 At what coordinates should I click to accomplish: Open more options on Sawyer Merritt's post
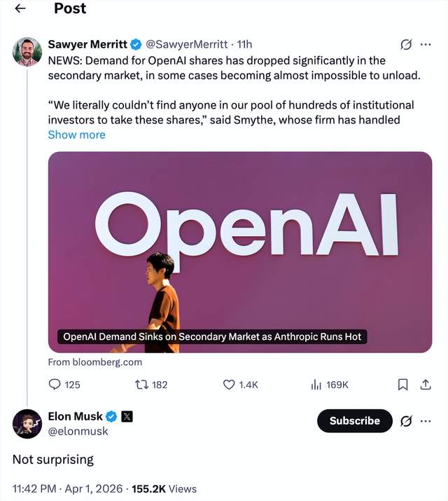click(x=426, y=44)
